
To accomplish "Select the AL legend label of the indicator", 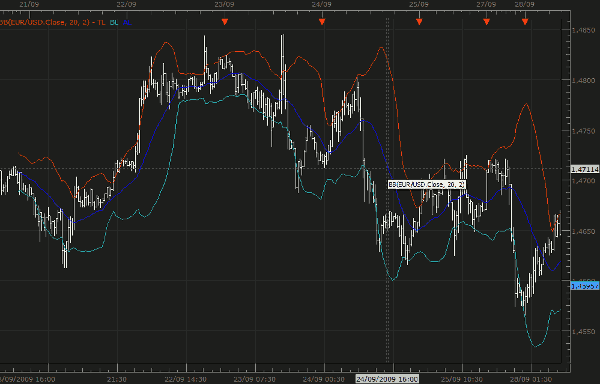I will coord(127,23).
